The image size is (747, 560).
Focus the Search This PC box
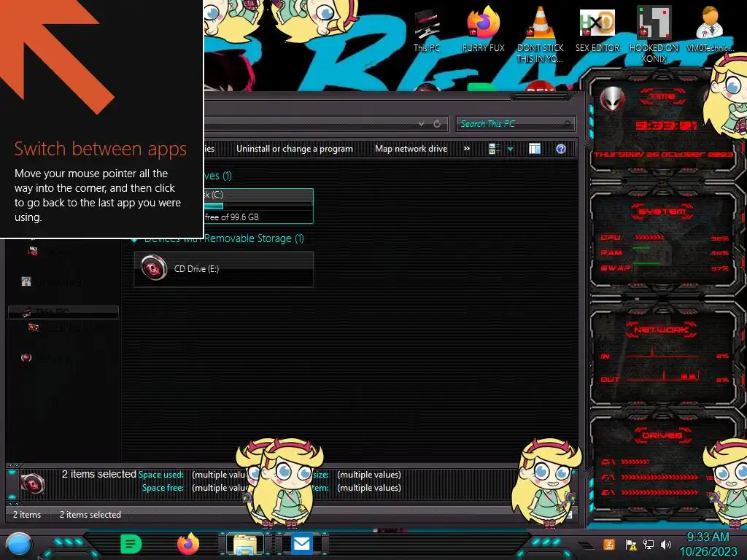click(x=516, y=124)
